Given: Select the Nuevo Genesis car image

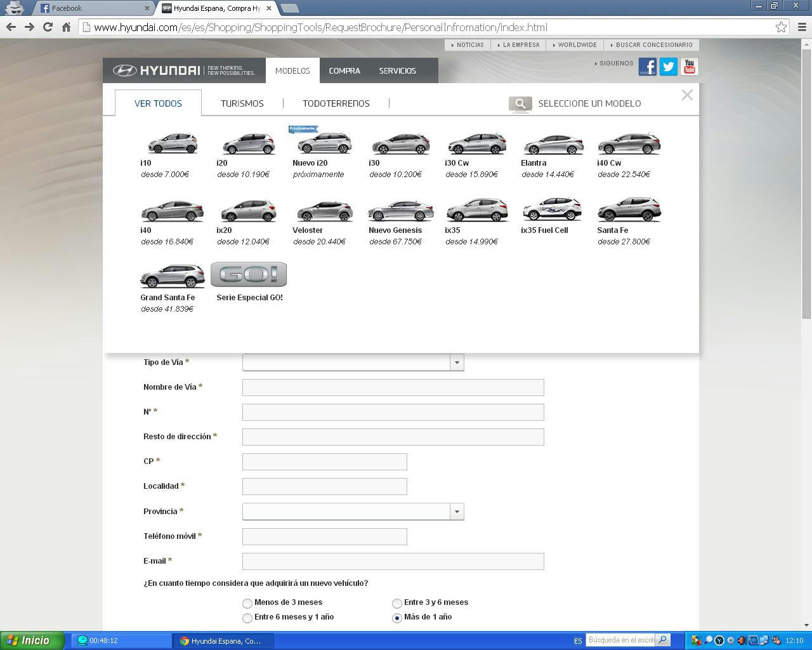Looking at the screenshot, I should pyautogui.click(x=400, y=211).
